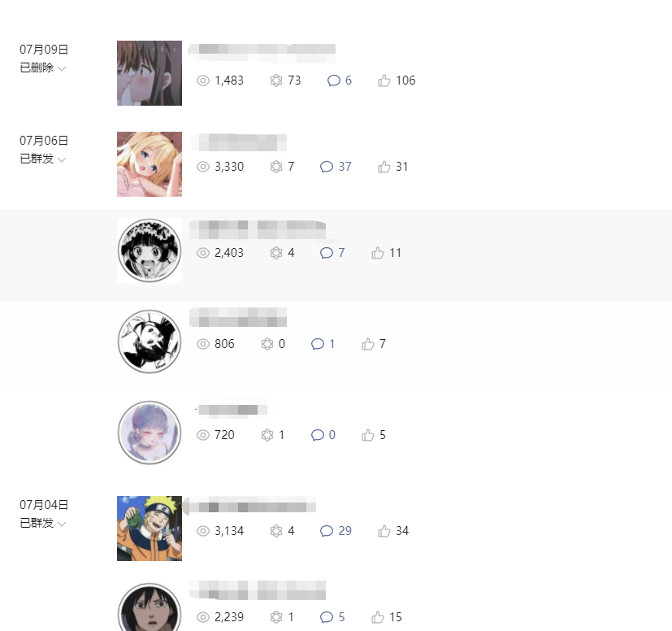Click the comment bubble icon showing 37
The width and height of the screenshot is (672, 631).
pos(326,167)
